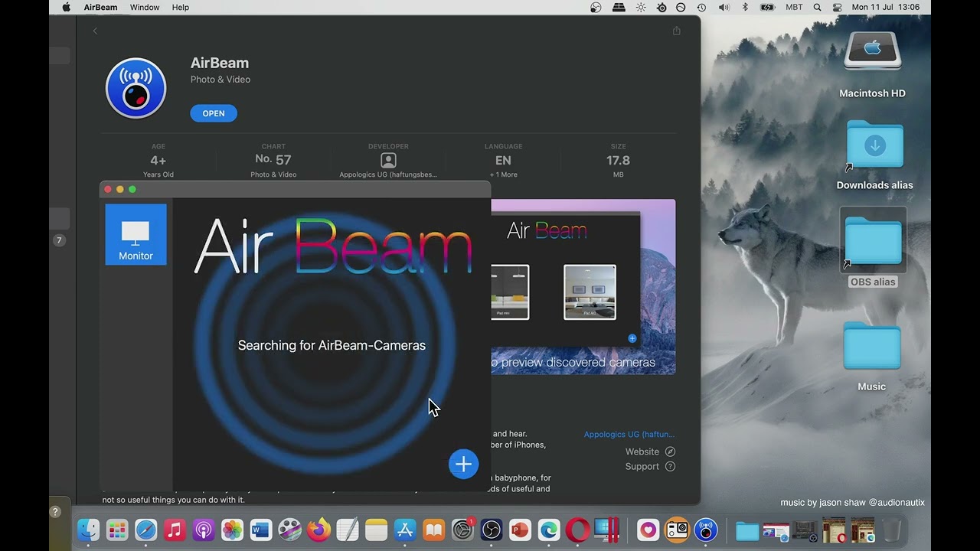Click the 'No. 57' chart ranking
Viewport: 980px width, 551px height.
coord(273,159)
